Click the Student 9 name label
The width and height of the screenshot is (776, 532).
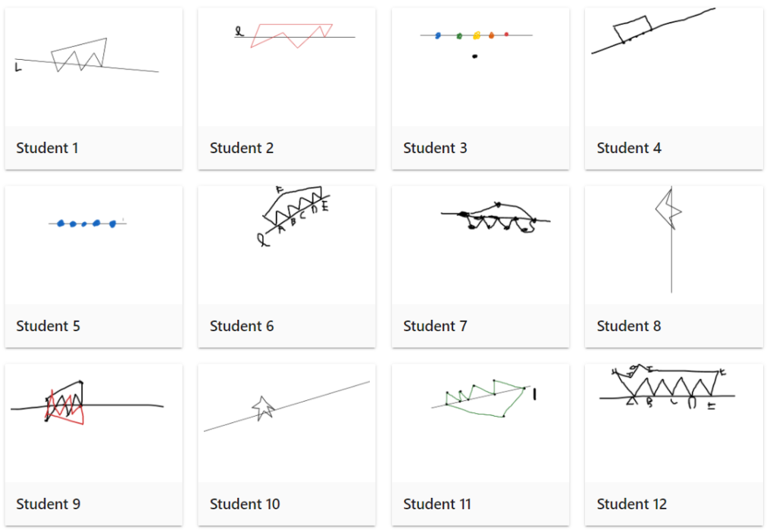[48, 504]
